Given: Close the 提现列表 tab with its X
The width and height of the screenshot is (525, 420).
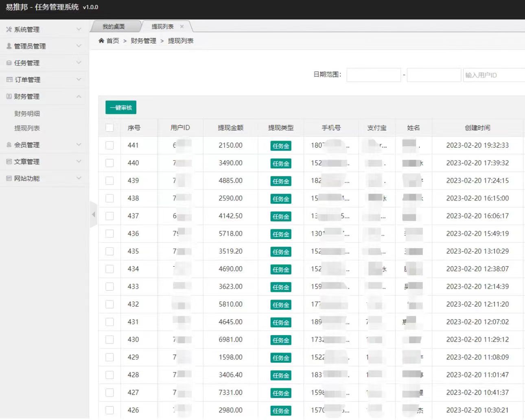Looking at the screenshot, I should pos(182,26).
